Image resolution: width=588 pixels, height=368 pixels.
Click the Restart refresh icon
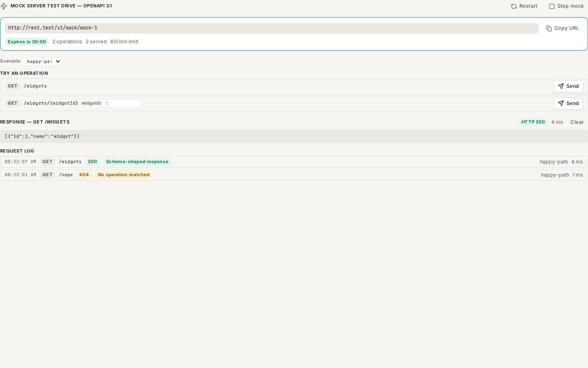514,6
